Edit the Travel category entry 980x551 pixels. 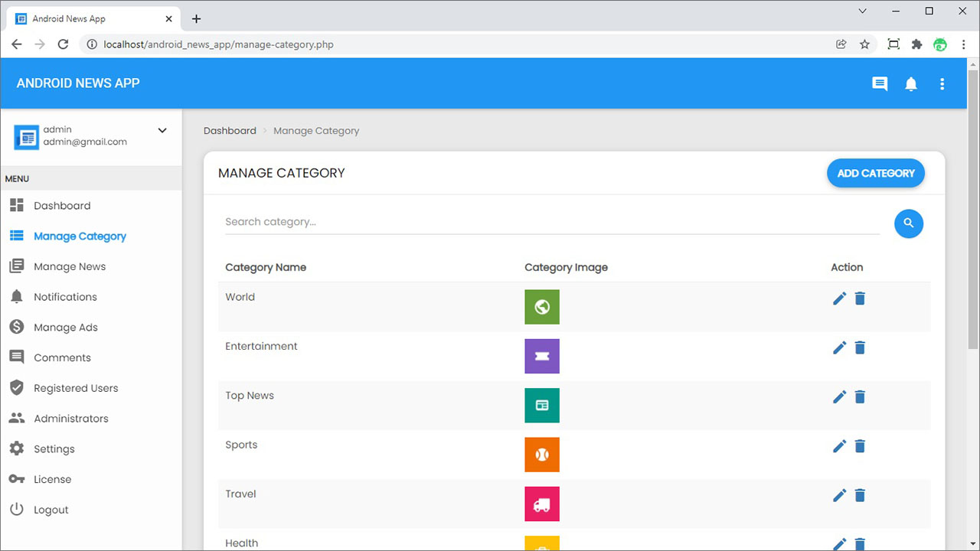point(839,495)
